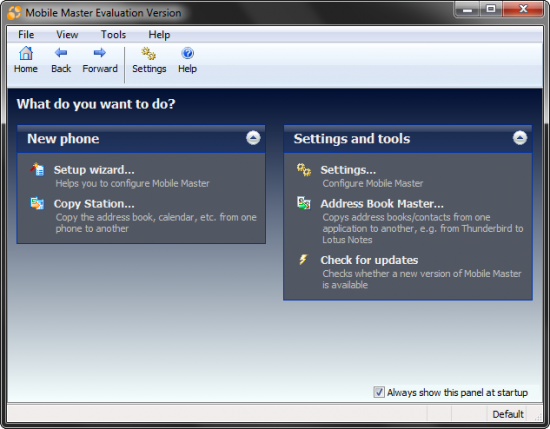
Task: Click the lightning bolt update icon
Action: tap(303, 260)
